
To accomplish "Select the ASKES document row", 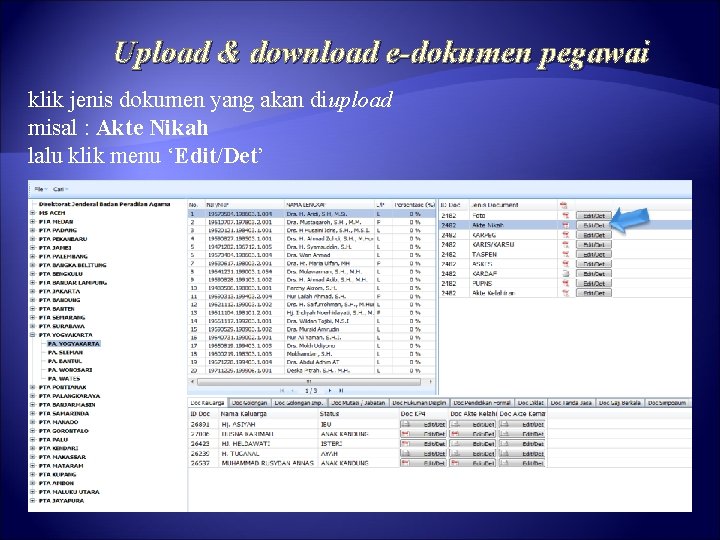I will click(x=565, y=264).
